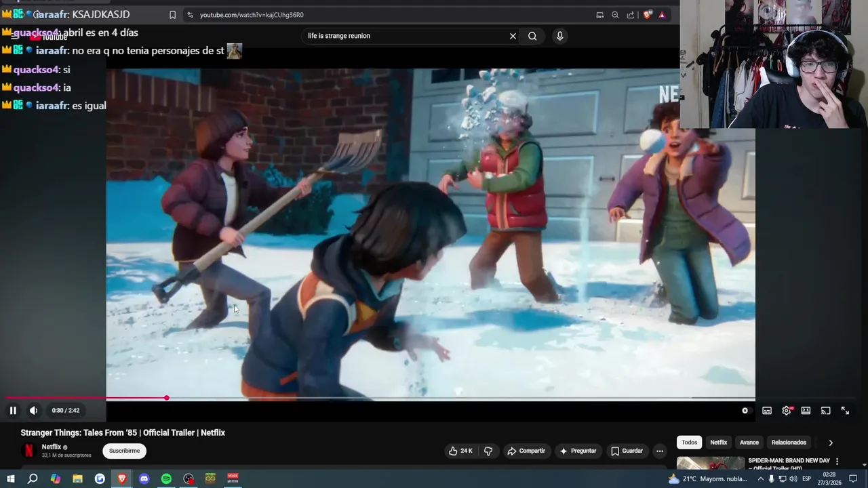Open the site settings icon in address bar

pos(191,15)
